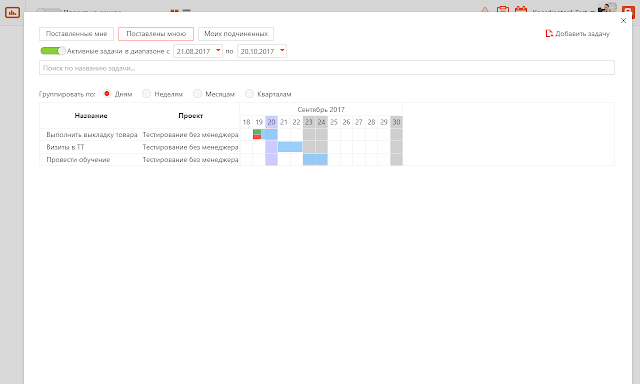Click the day 25 column header
Screen dimensions: 640x384
click(334, 122)
